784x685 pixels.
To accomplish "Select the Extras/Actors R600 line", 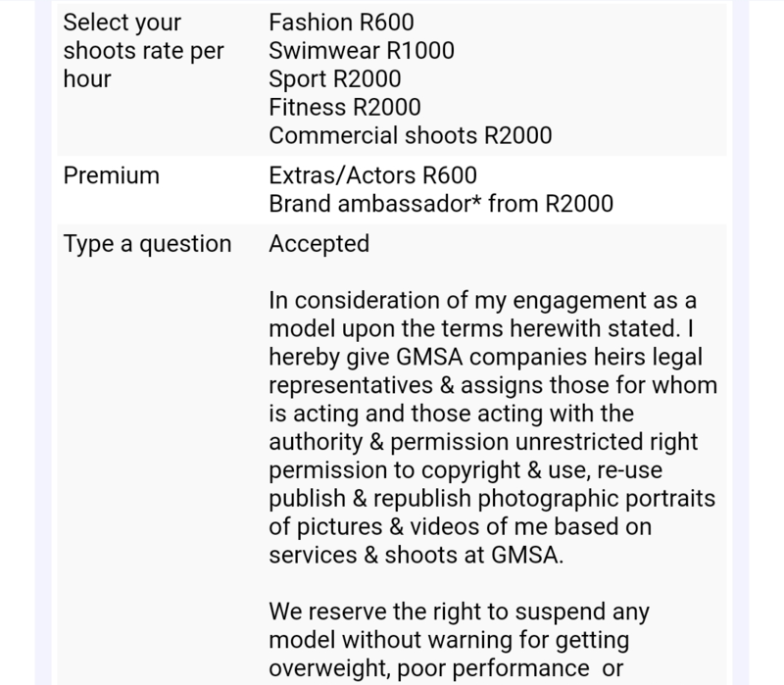I will (373, 175).
